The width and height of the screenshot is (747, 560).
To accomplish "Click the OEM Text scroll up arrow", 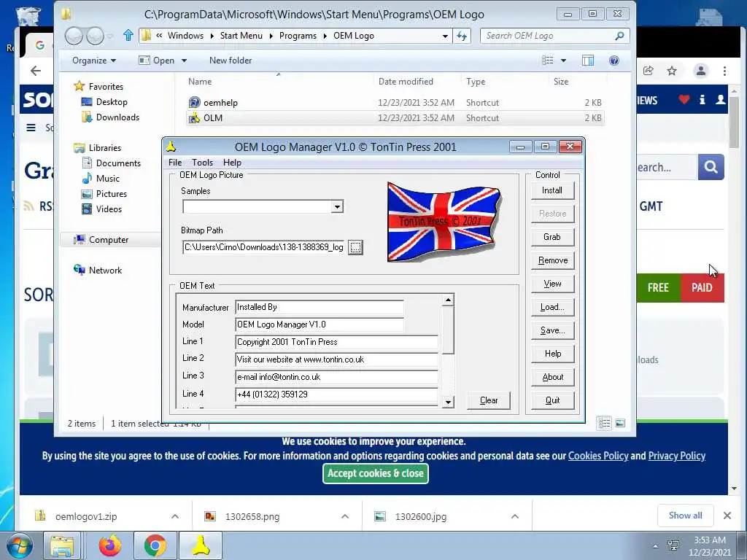I will 448,300.
